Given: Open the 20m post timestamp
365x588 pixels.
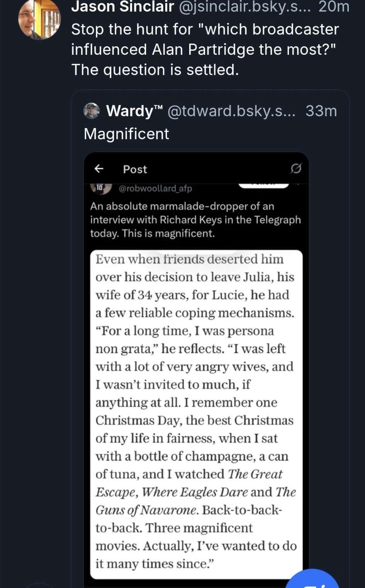Looking at the screenshot, I should click(334, 7).
